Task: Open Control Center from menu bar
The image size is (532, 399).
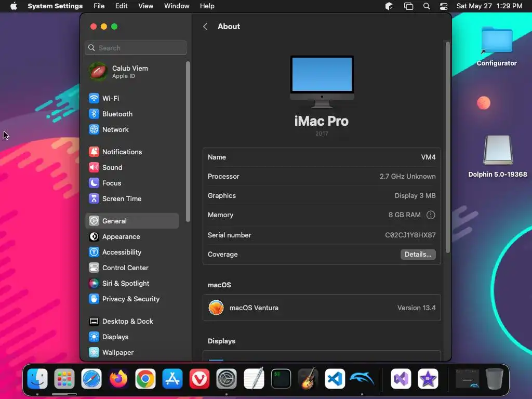Action: pyautogui.click(x=444, y=6)
